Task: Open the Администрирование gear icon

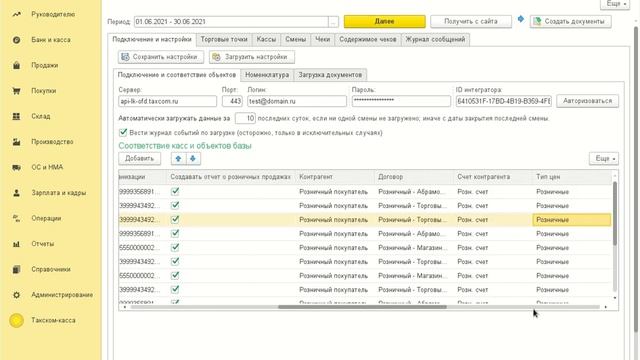Action: (16, 295)
